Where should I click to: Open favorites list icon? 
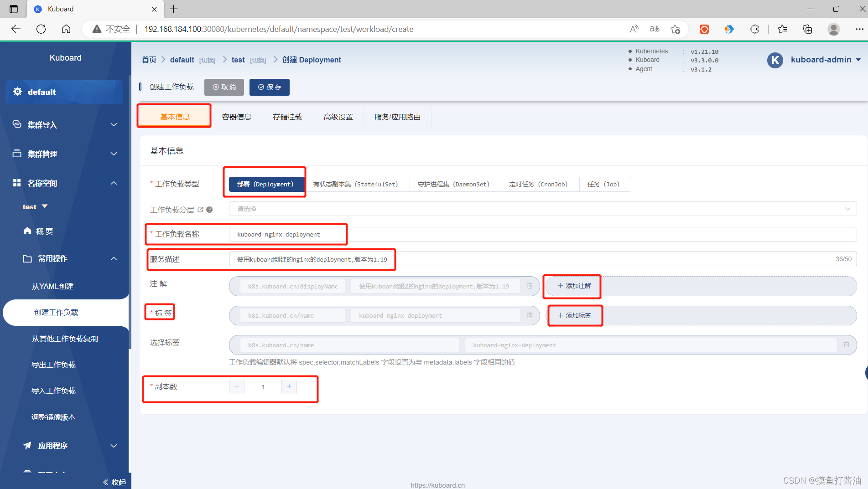coord(782,29)
